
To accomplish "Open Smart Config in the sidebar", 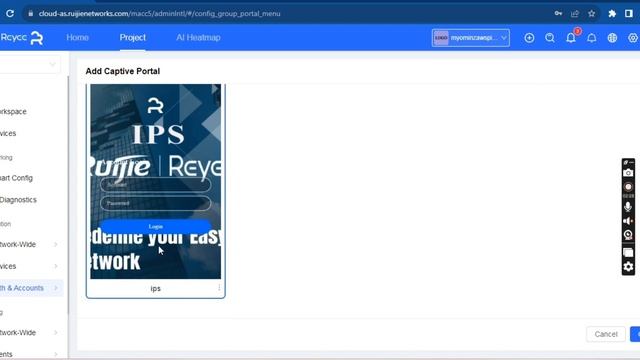I will click(16, 178).
